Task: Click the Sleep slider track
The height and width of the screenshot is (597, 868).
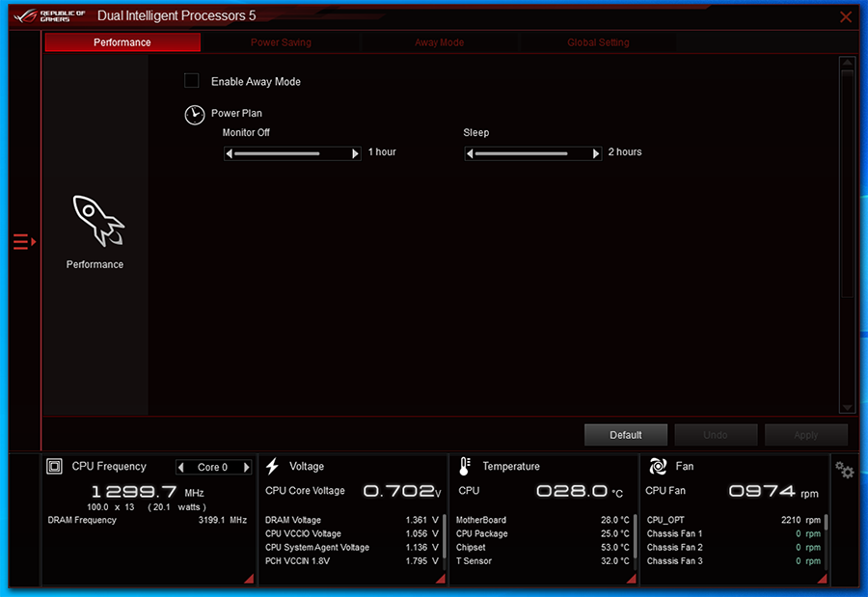Action: [532, 153]
